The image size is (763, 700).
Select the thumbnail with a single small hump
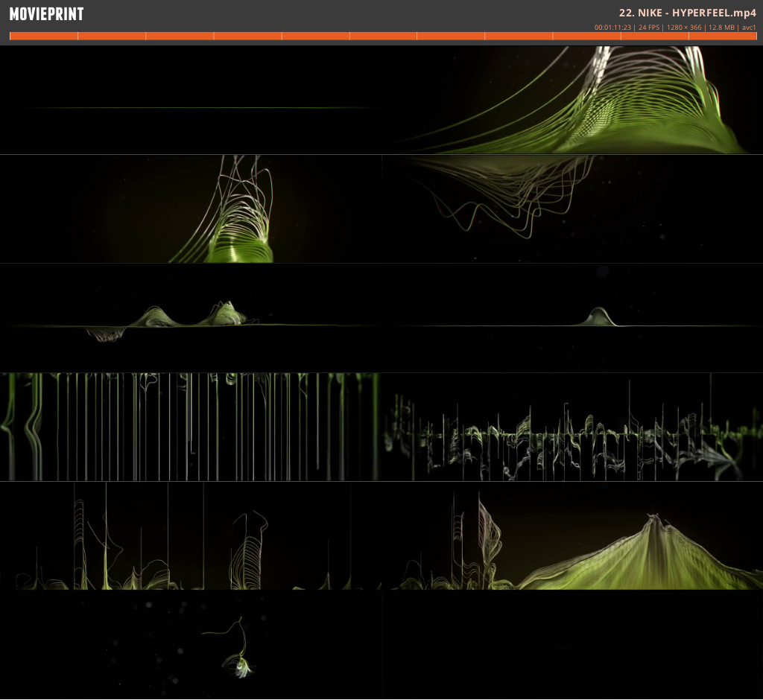572,318
